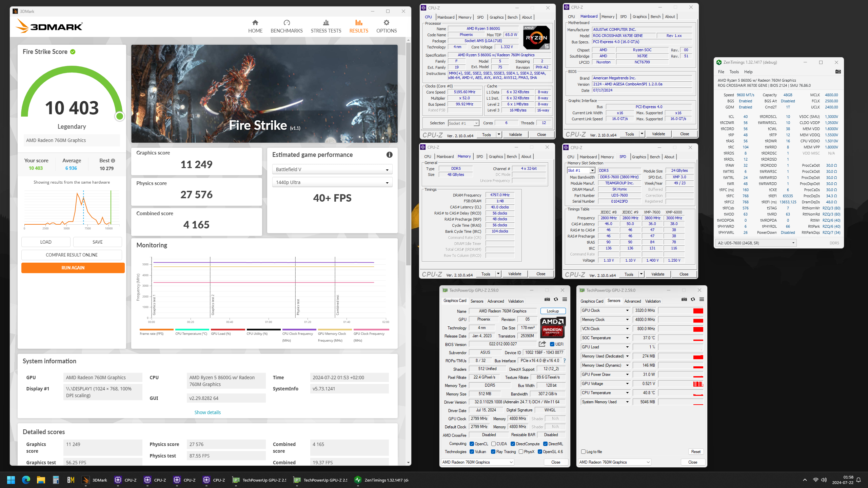Open the HOME section in 3DMark

coord(255,26)
